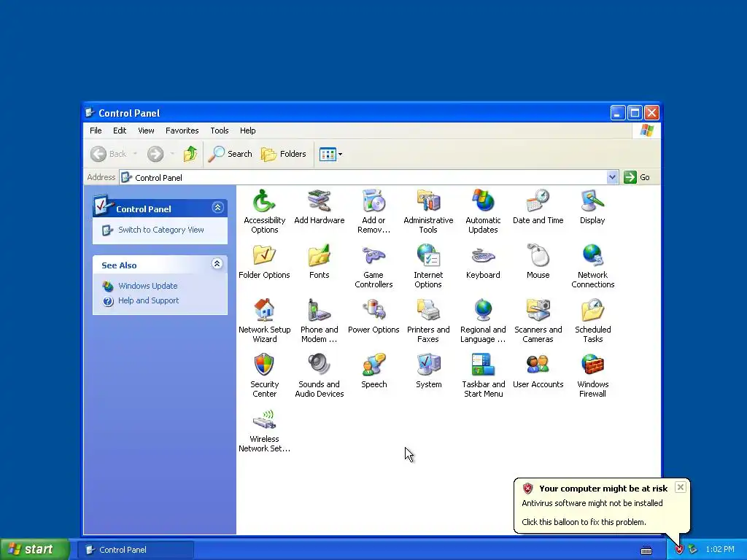The image size is (747, 560).
Task: Open the Add Hardware applet
Action: (x=319, y=201)
